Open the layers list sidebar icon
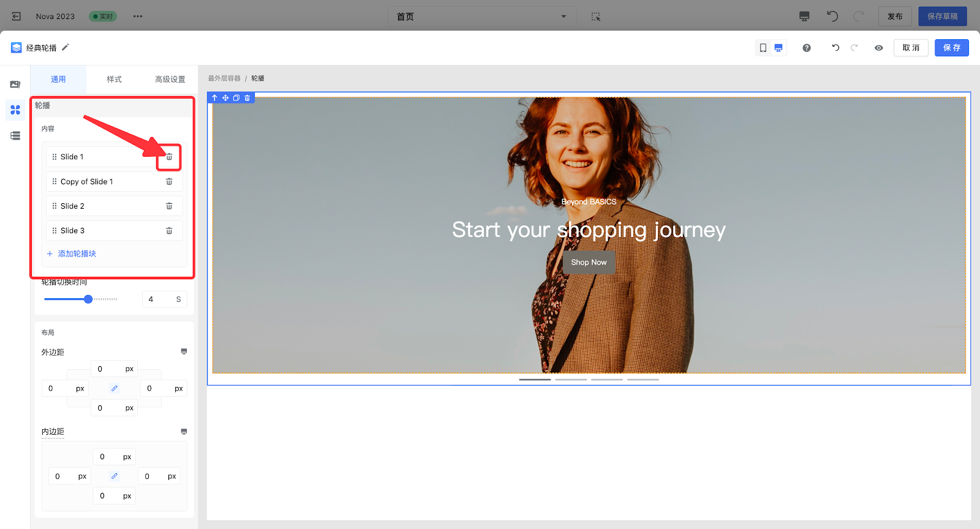980x529 pixels. click(15, 136)
